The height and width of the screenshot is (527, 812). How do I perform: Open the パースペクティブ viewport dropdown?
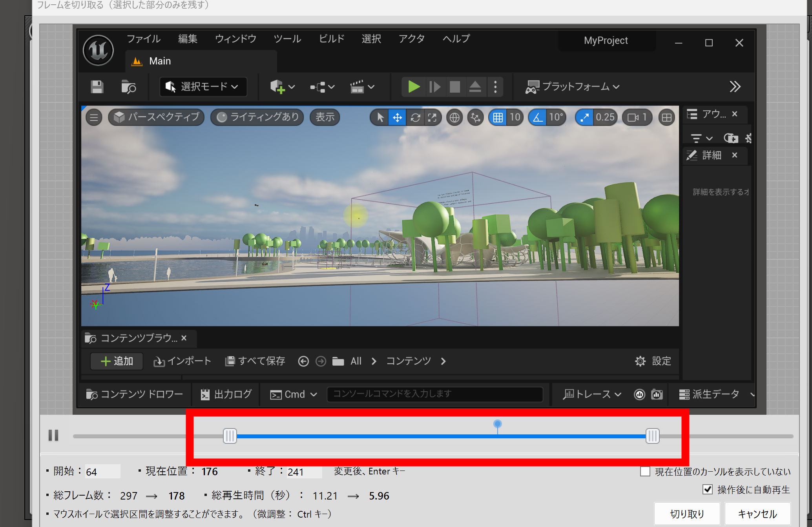156,117
